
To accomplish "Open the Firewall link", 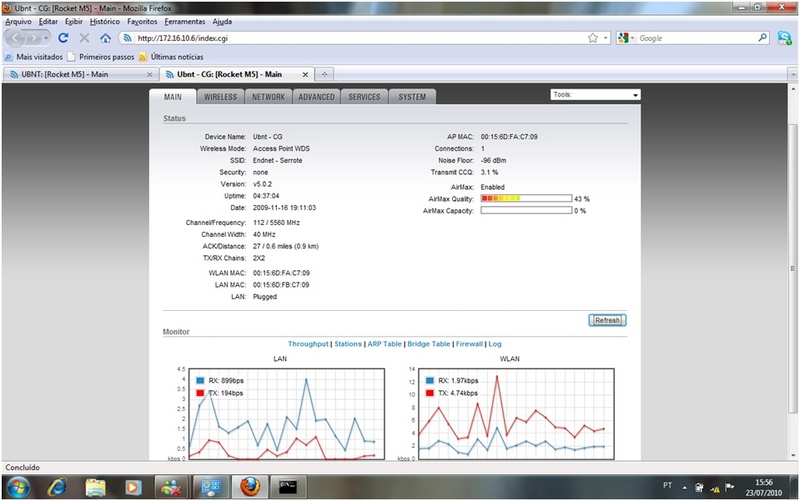I will tap(469, 344).
